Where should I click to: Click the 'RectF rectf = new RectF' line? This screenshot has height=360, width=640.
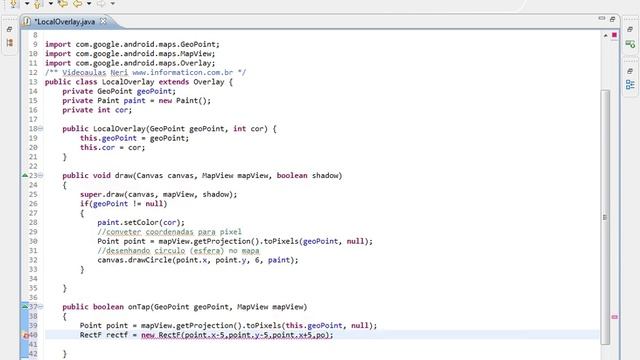tap(207, 335)
